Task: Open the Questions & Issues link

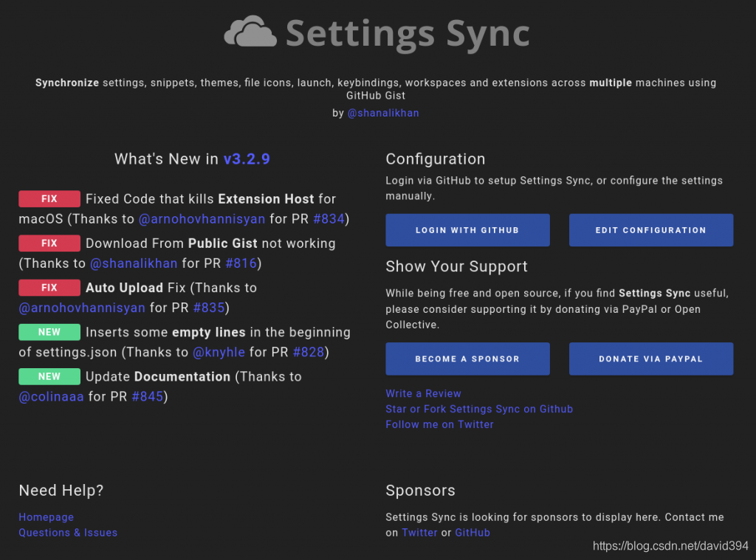Action: pyautogui.click(x=68, y=533)
